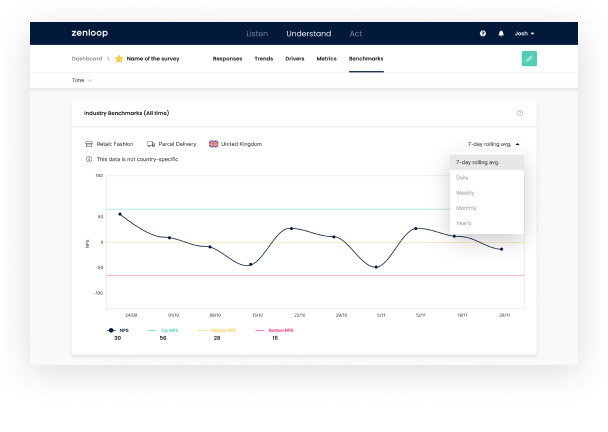Viewport: 608px width, 432px height.
Task: Click the United Kingdom label
Action: 242,144
